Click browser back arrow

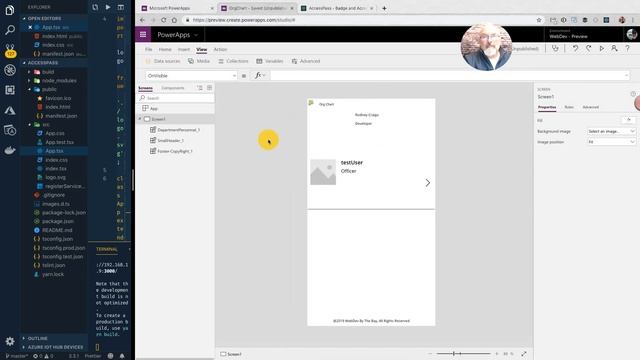142,20
